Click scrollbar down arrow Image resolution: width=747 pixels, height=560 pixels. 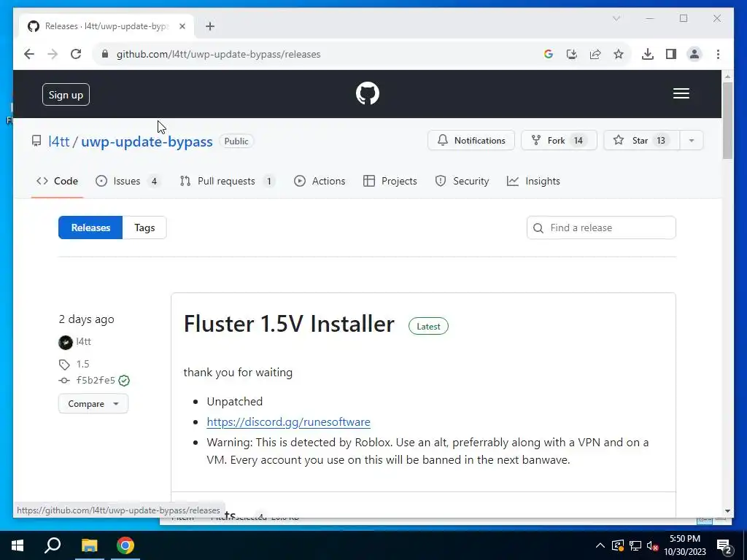point(727,511)
